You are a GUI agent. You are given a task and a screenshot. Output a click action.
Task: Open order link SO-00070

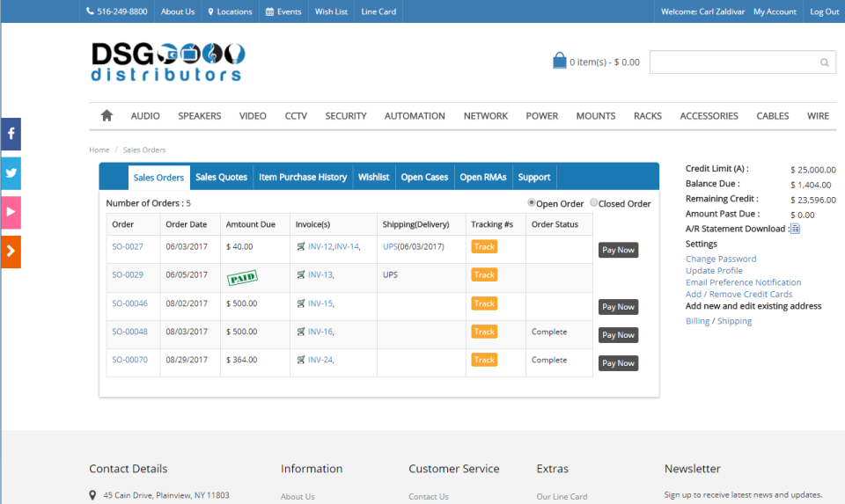pos(129,360)
